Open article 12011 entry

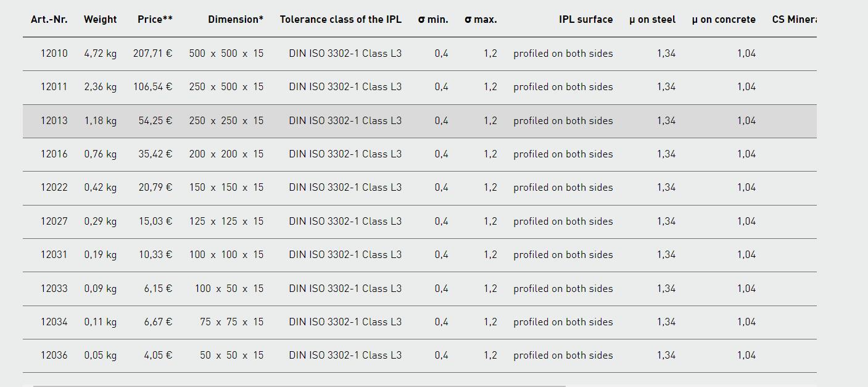pyautogui.click(x=420, y=87)
